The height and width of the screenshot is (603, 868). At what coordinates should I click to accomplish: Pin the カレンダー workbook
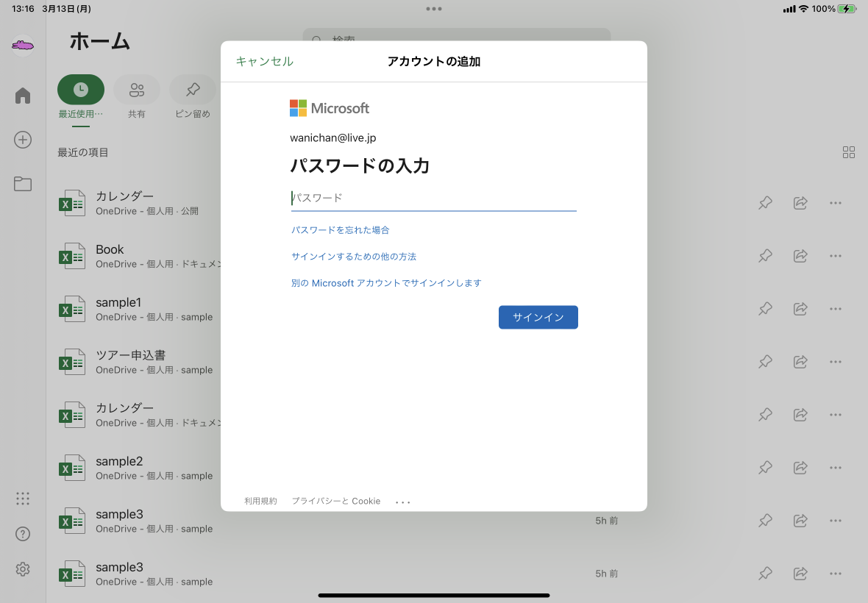(765, 203)
